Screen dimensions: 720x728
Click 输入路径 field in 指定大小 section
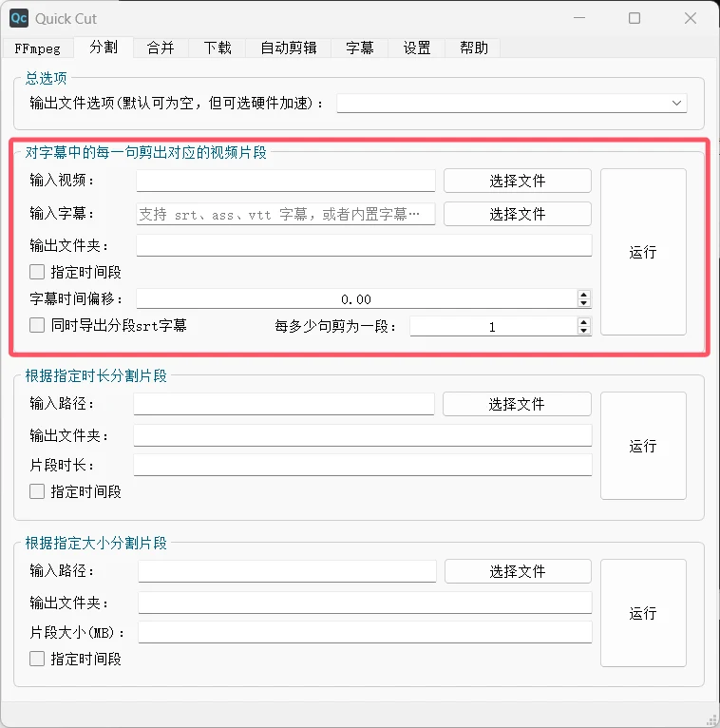coord(287,571)
